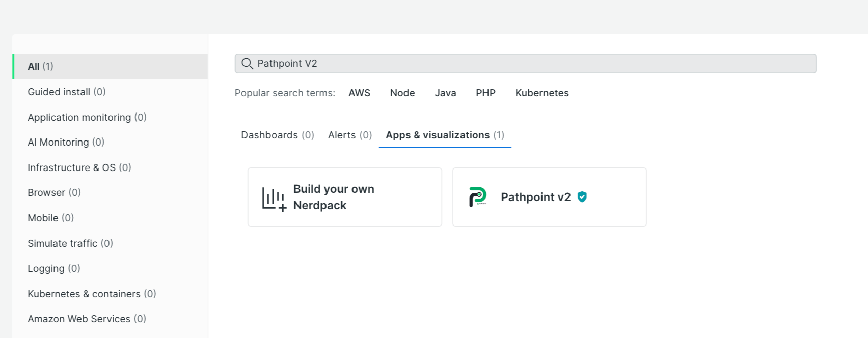Click the PHP popular search term
This screenshot has width=868, height=338.
click(x=485, y=93)
